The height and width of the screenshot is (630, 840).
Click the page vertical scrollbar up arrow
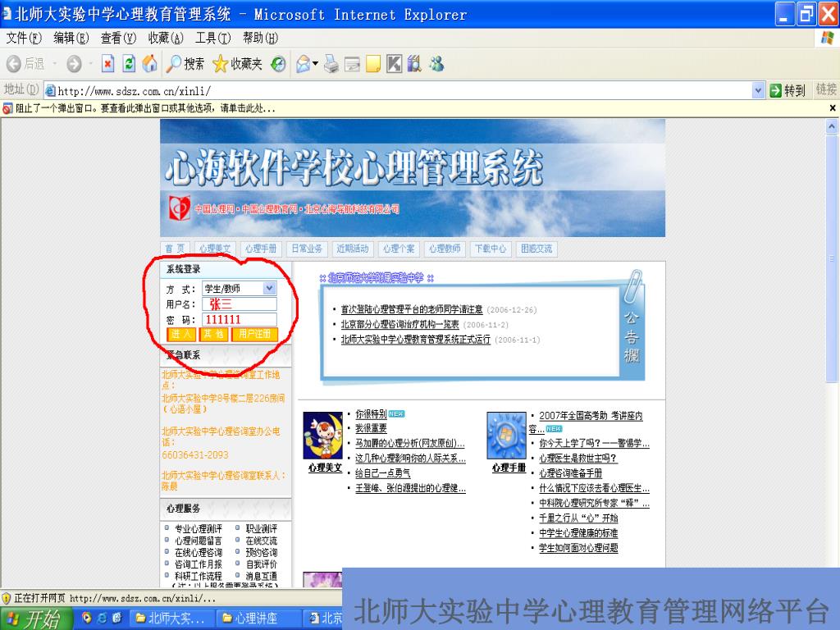(832, 126)
